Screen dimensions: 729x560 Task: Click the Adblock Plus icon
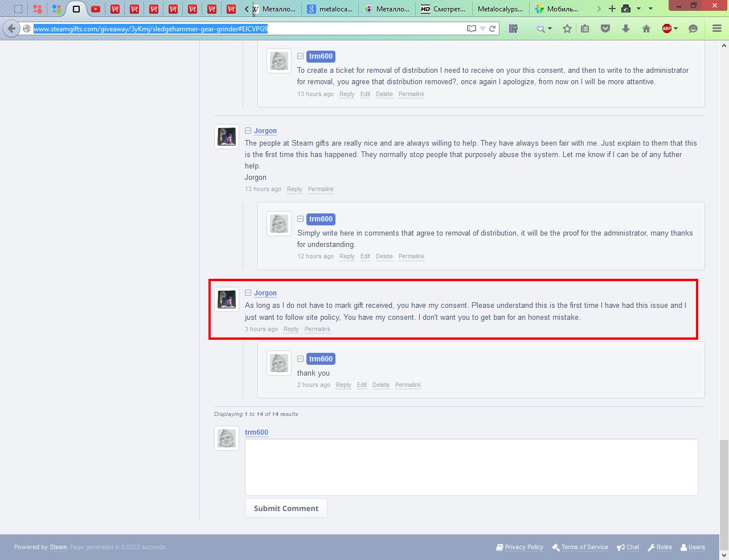click(666, 28)
